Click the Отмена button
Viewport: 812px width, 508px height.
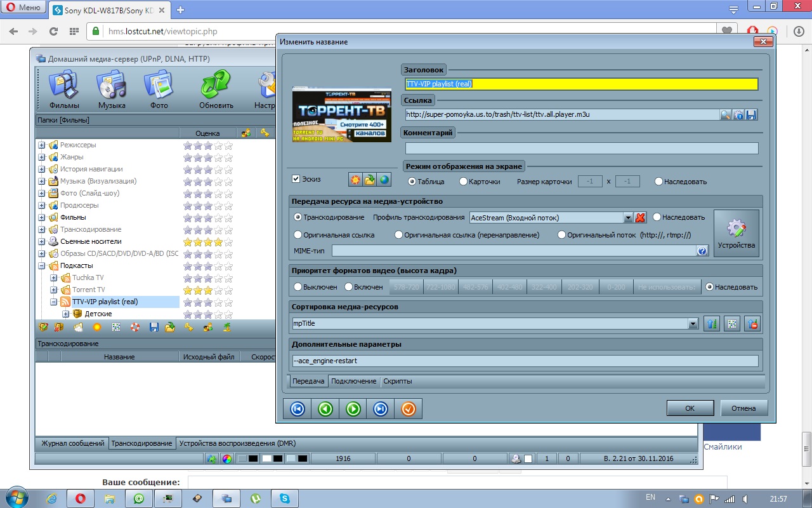tap(743, 408)
